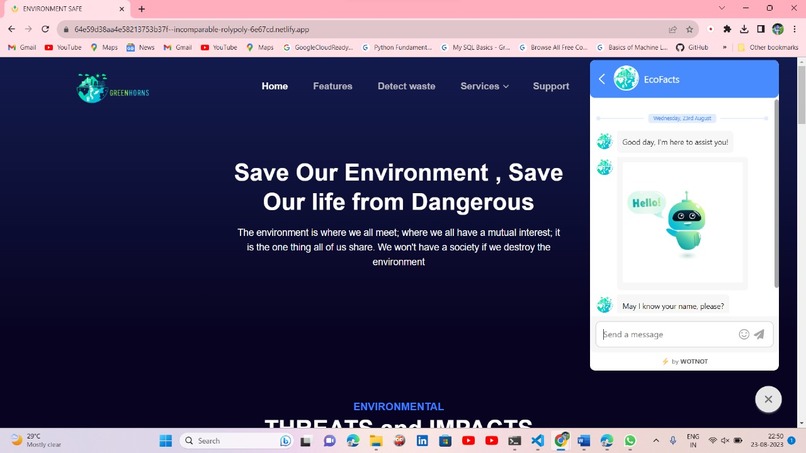This screenshot has height=453, width=806.
Task: View site information via padlock icon
Action: click(x=66, y=30)
